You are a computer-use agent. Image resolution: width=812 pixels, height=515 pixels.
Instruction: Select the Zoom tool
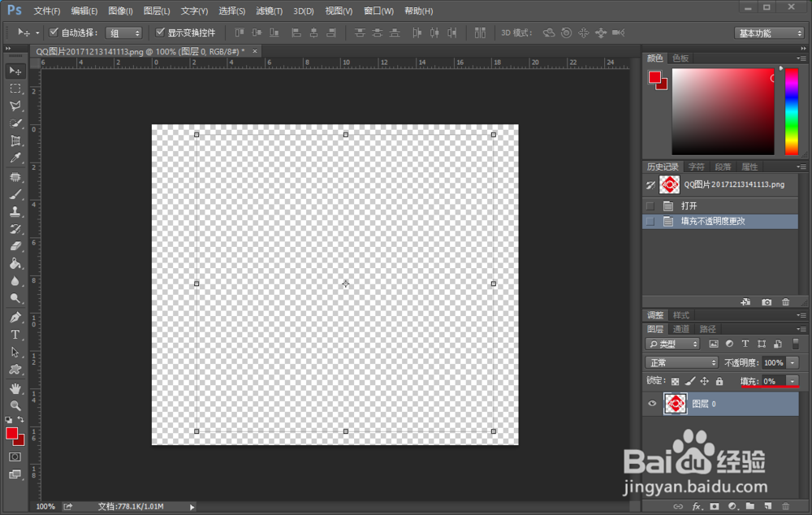point(15,405)
